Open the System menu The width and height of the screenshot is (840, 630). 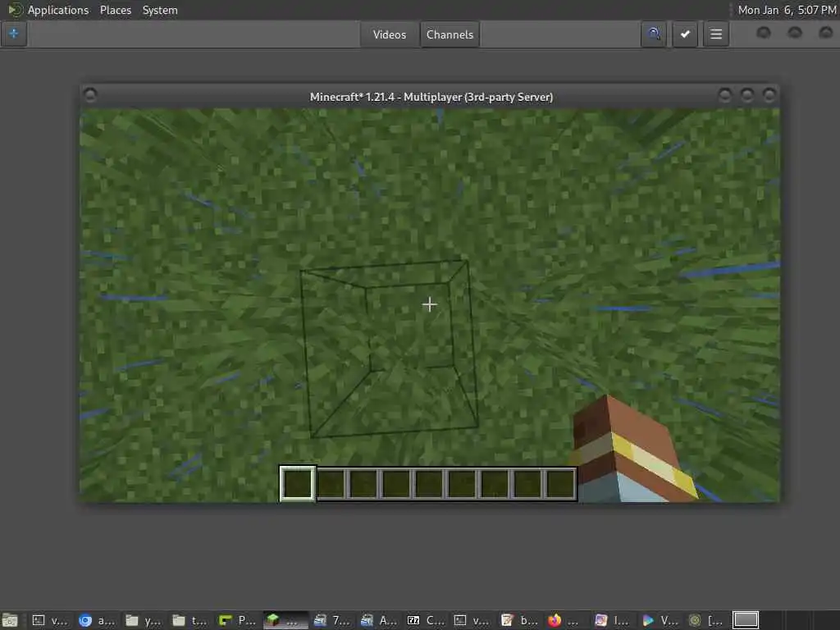pyautogui.click(x=160, y=10)
